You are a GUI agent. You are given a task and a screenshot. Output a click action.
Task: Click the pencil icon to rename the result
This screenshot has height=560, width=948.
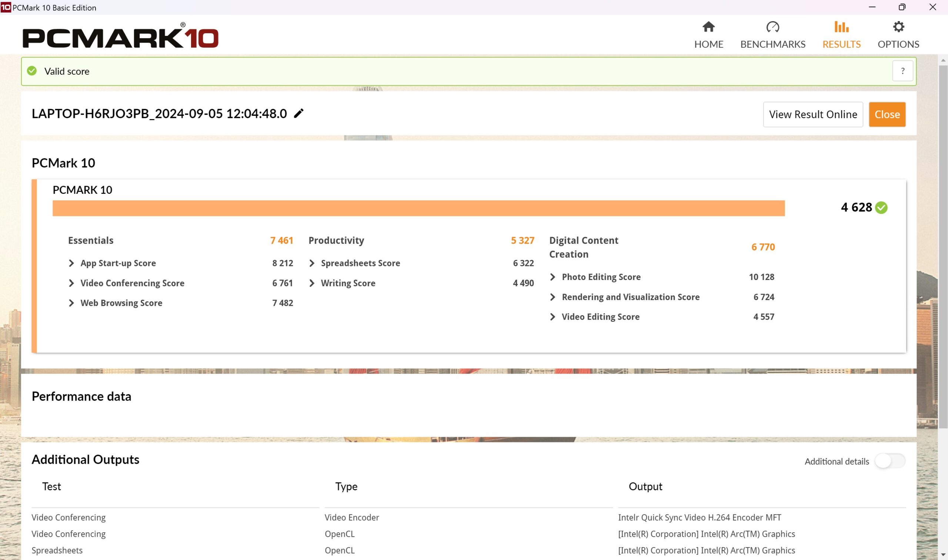299,113
